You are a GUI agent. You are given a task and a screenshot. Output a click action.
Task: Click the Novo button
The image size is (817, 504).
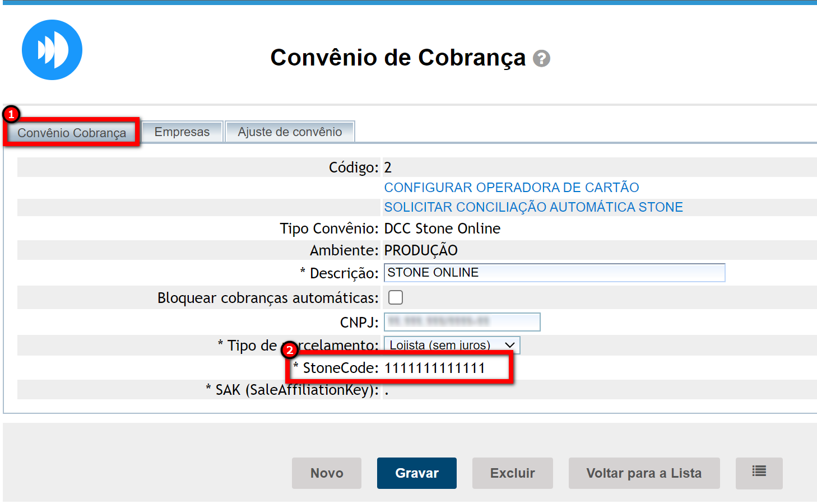click(x=327, y=473)
